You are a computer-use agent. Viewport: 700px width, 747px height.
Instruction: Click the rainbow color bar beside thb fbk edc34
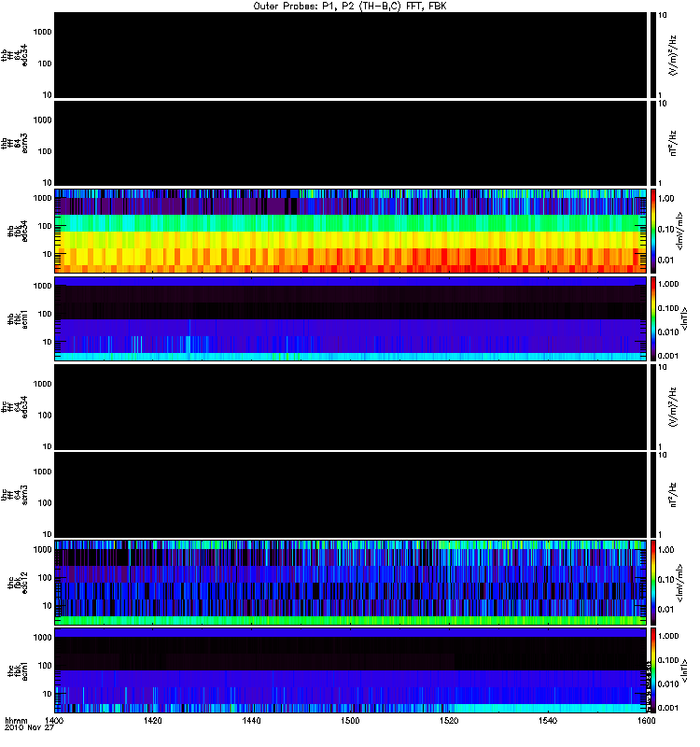point(653,231)
